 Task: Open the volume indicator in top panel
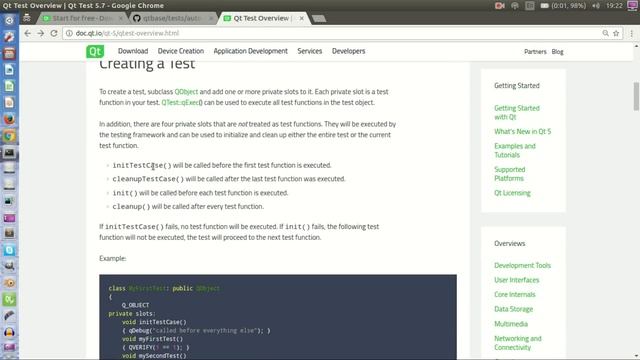click(x=596, y=6)
